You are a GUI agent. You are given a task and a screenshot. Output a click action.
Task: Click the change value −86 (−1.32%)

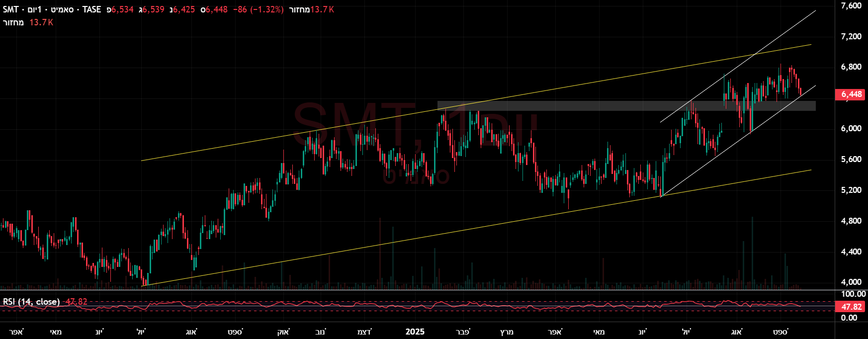tap(258, 9)
